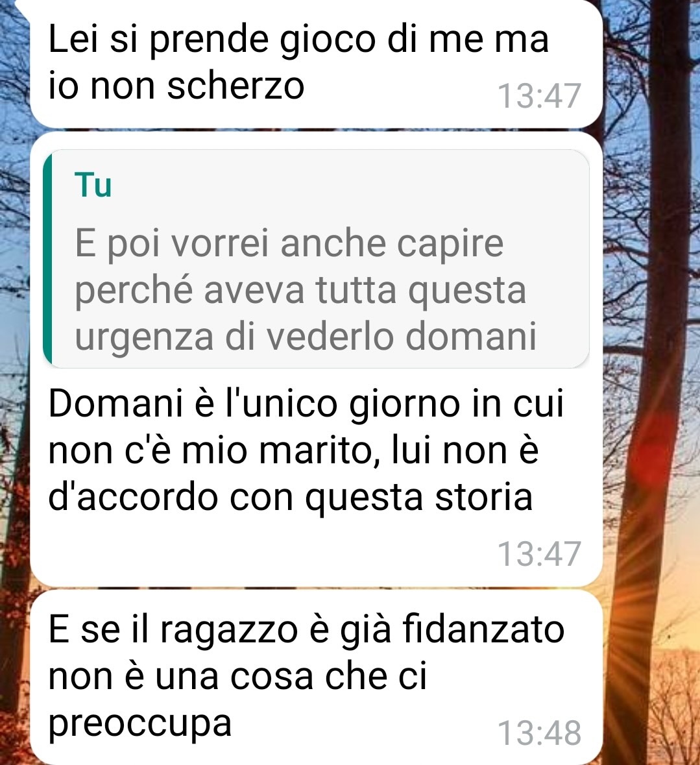Click the "perché aveva tutta questa" quoted line
This screenshot has width=700, height=765.
pyautogui.click(x=300, y=290)
